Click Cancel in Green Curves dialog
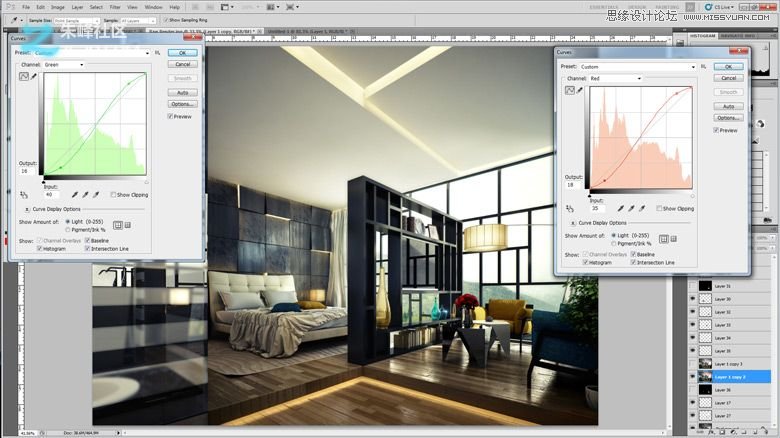The width and height of the screenshot is (780, 438). [183, 64]
